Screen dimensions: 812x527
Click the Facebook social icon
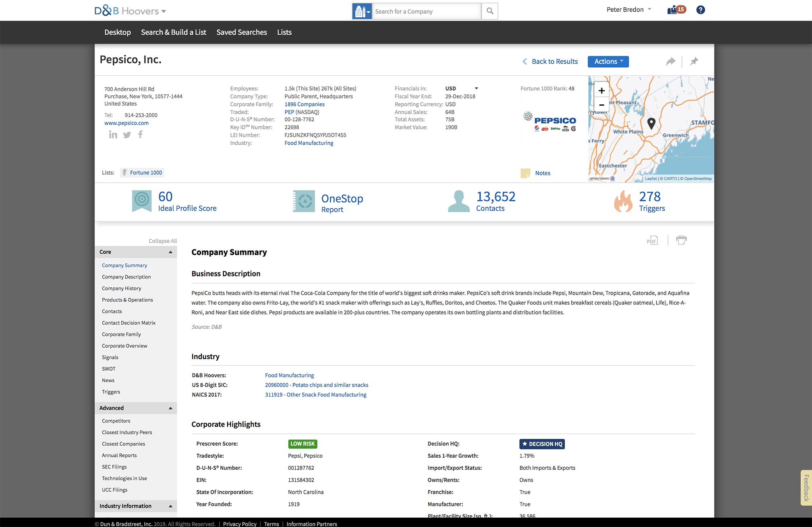tap(140, 134)
